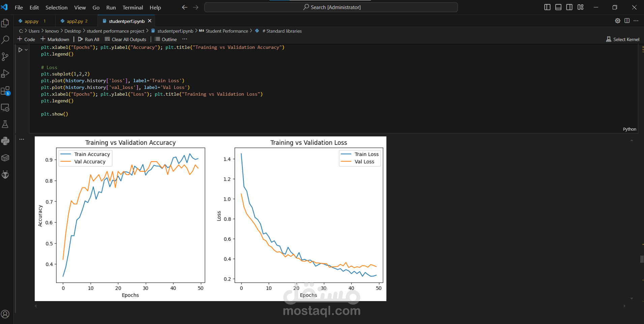
Task: Open Accounts menu at bottom of activity bar
Action: [5, 314]
